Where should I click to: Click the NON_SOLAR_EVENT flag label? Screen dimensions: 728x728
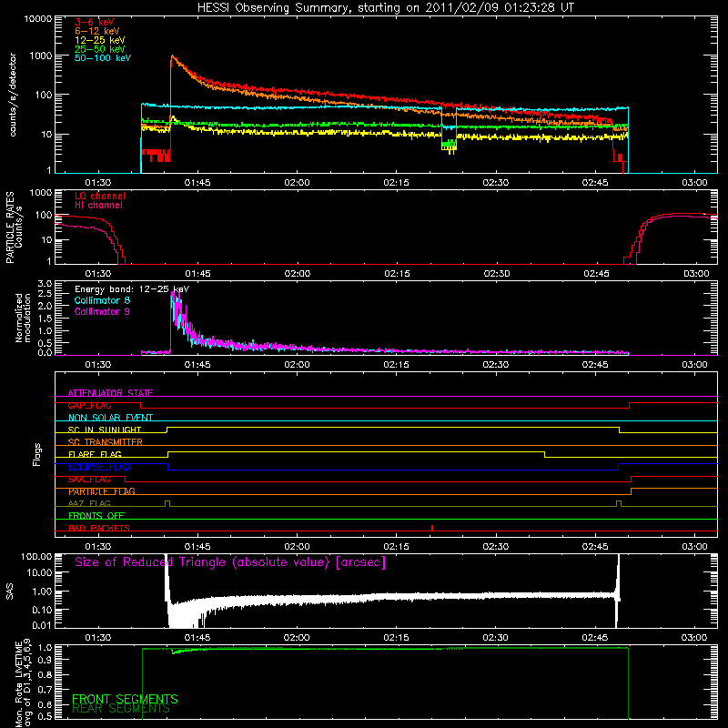pyautogui.click(x=110, y=418)
